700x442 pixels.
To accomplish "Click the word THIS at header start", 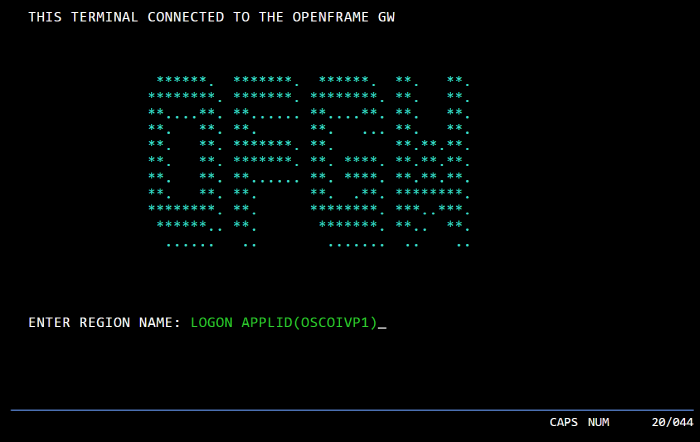I will coord(45,17).
